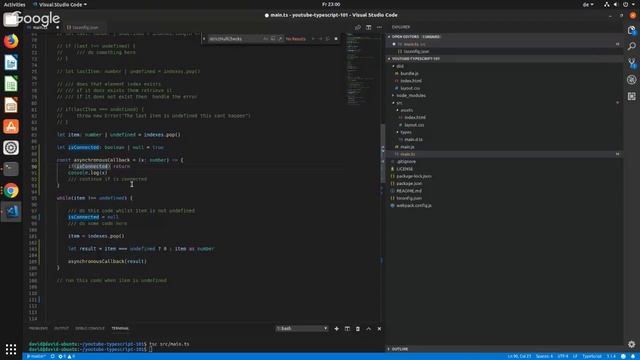Go to the next match in the find widget
This screenshot has height=360, width=640.
(320, 39)
